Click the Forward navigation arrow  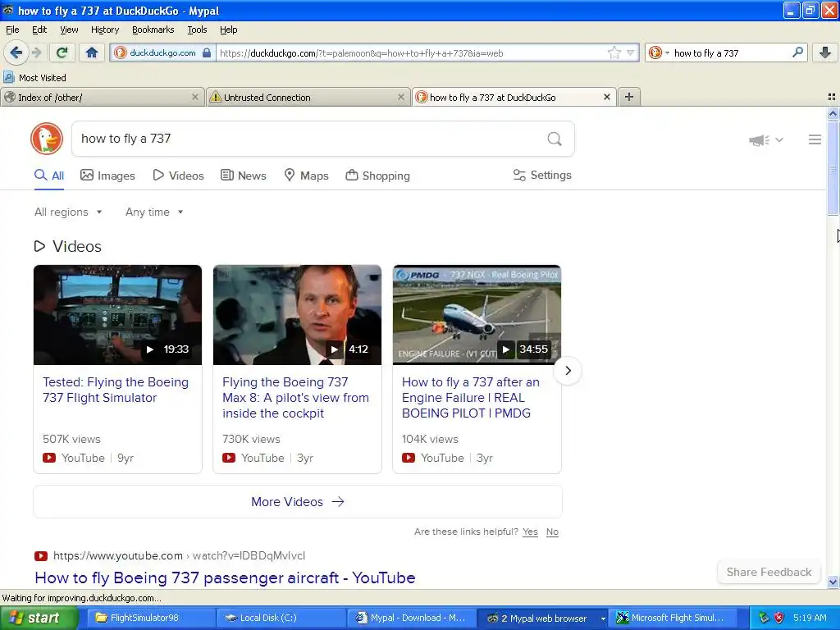click(36, 52)
